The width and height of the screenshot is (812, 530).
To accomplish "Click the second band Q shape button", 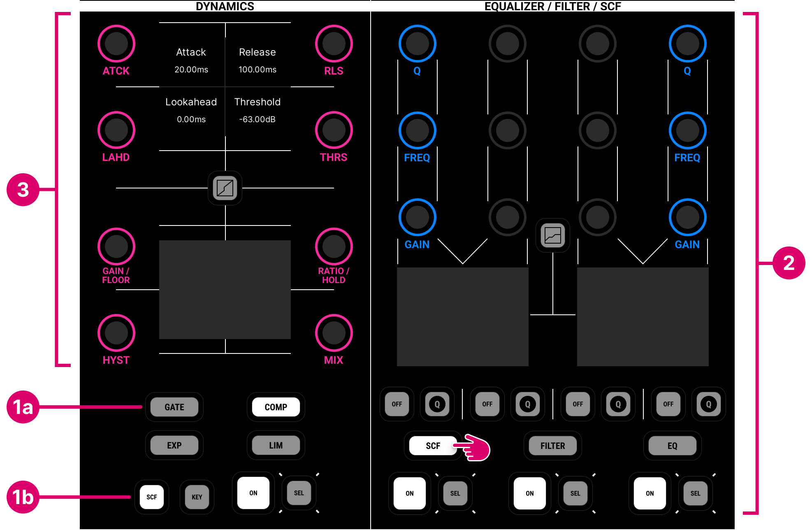I will [x=527, y=404].
